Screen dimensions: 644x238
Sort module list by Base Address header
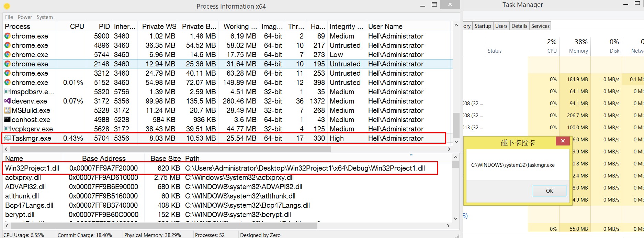(x=104, y=158)
